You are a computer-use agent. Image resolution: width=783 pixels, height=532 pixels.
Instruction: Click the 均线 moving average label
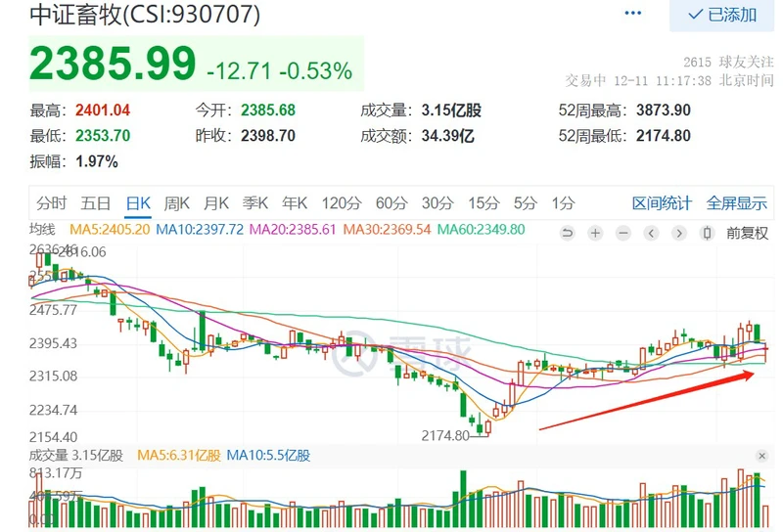tap(42, 230)
